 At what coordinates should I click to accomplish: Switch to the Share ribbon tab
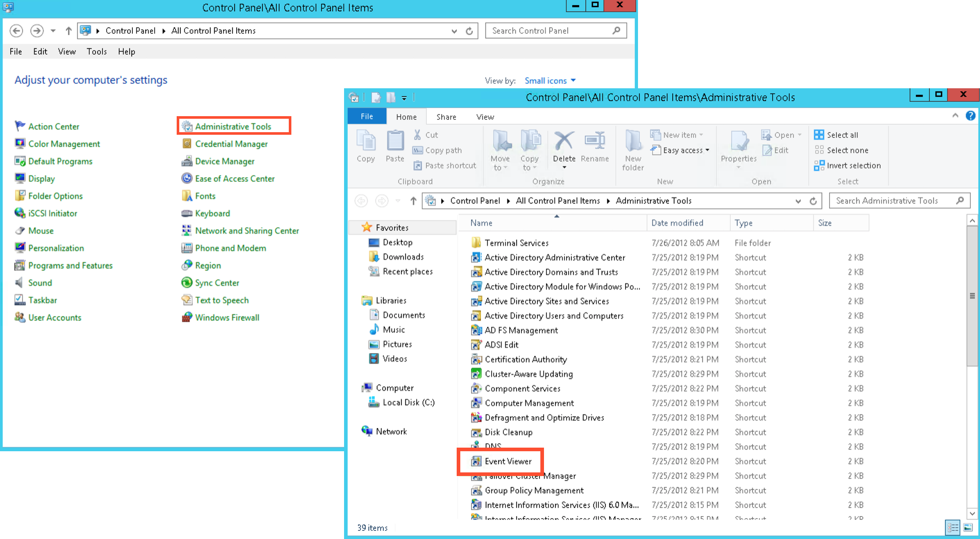click(446, 117)
